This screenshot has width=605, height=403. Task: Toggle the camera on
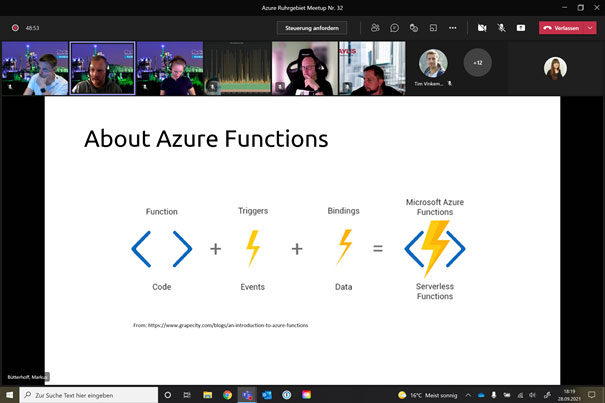pyautogui.click(x=482, y=28)
